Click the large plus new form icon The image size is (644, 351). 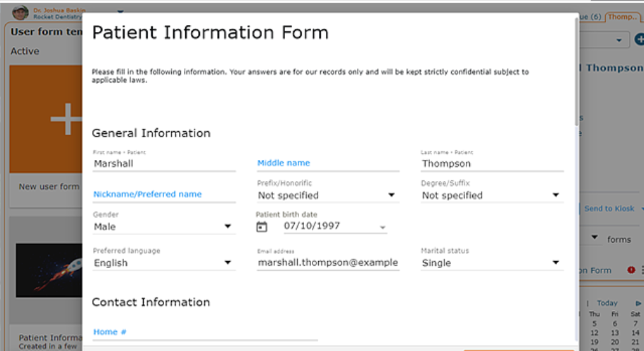pos(66,119)
